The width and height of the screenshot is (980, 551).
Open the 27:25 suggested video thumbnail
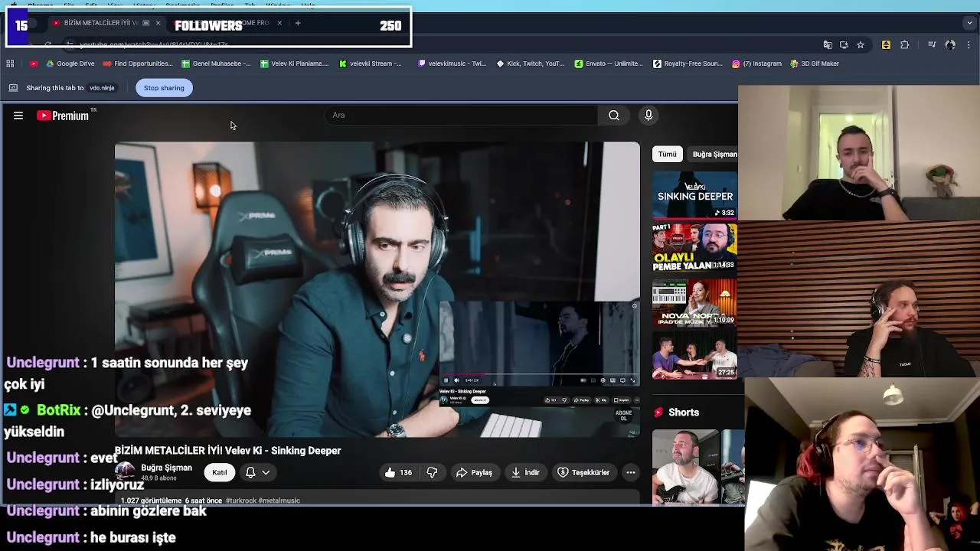point(694,354)
